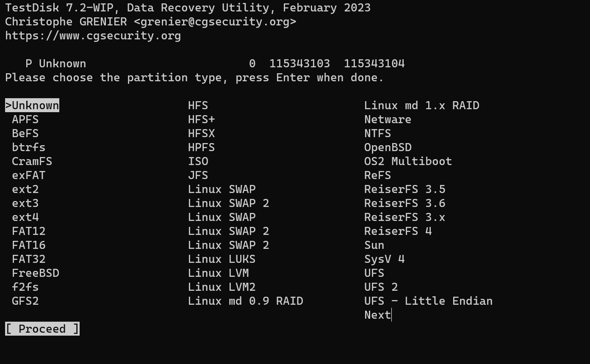Select btrfs filesystem type
The height and width of the screenshot is (364, 590).
point(29,147)
